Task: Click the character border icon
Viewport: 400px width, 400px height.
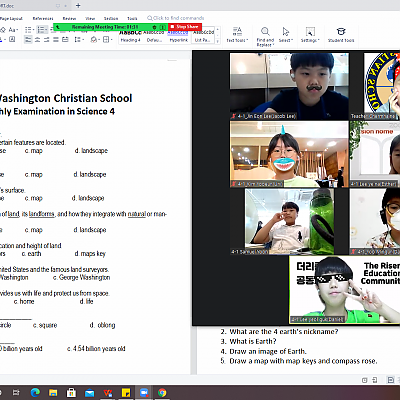Action: pos(12,40)
